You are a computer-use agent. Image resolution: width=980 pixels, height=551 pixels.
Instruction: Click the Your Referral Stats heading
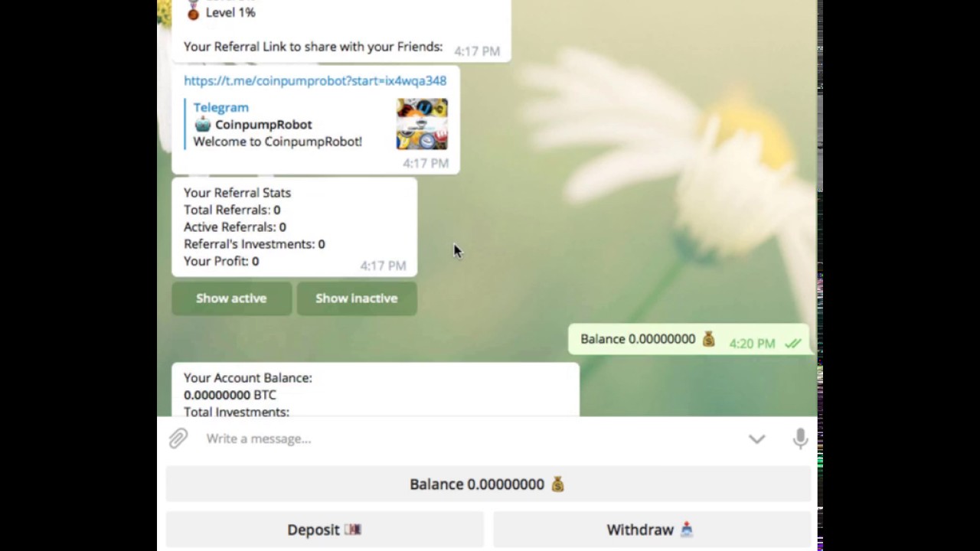point(237,193)
